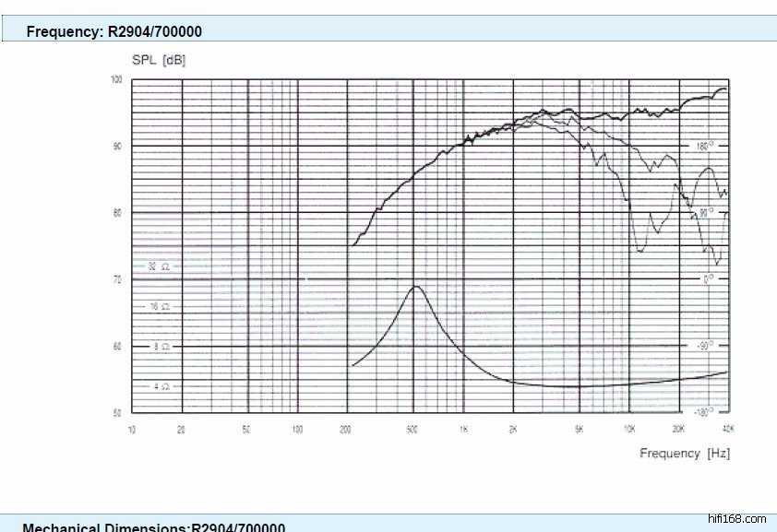This screenshot has height=532, width=777.
Task: Click the 'Mechanical Dimensions:R2904/700000' section header
Action: pyautogui.click(x=153, y=526)
